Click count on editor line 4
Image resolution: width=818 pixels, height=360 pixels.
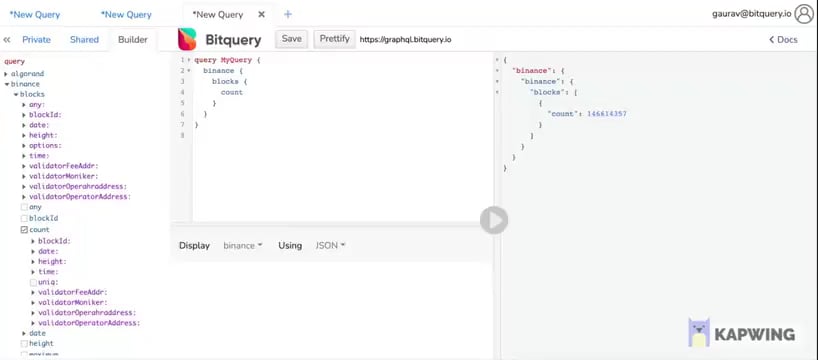click(x=232, y=92)
